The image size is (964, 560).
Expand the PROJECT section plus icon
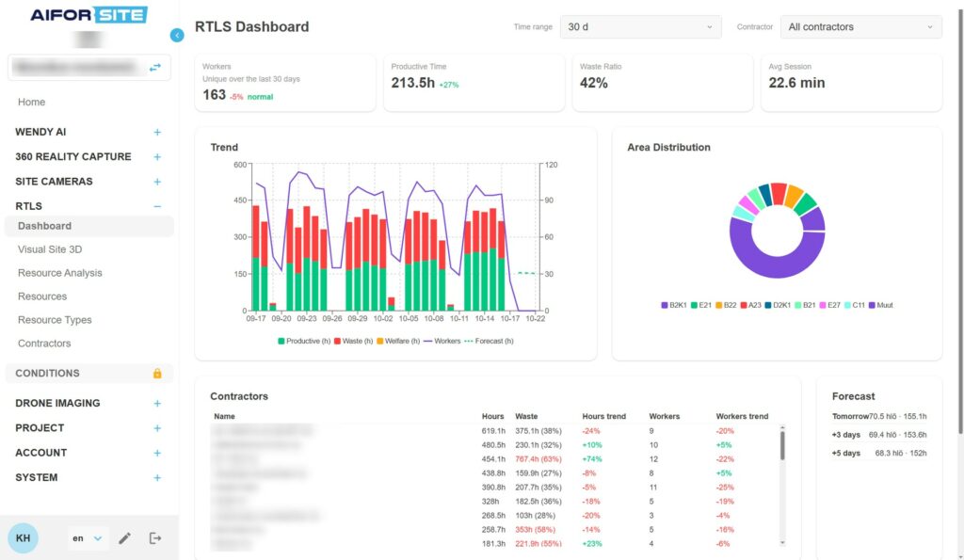(x=157, y=428)
